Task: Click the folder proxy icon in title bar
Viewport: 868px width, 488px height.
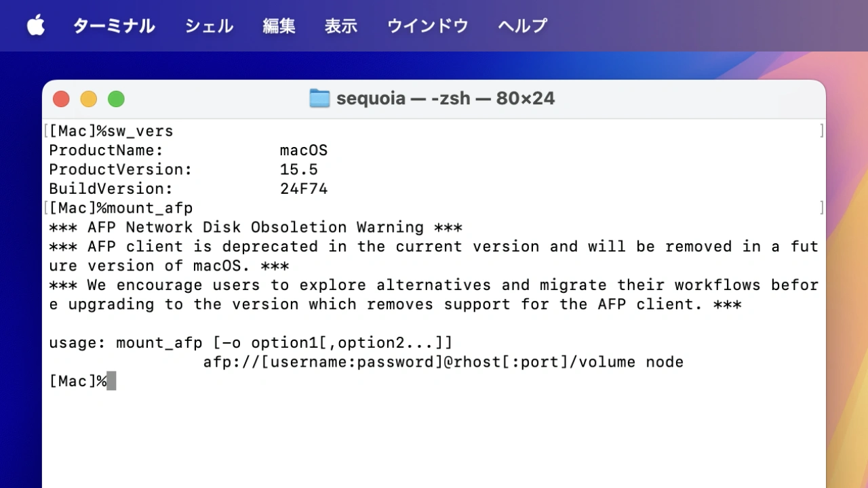Action: pos(319,98)
